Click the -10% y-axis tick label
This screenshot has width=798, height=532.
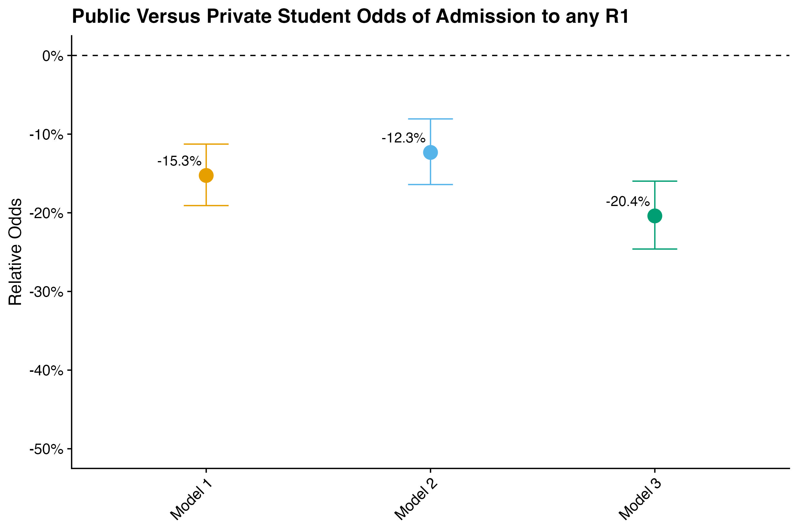pos(46,135)
